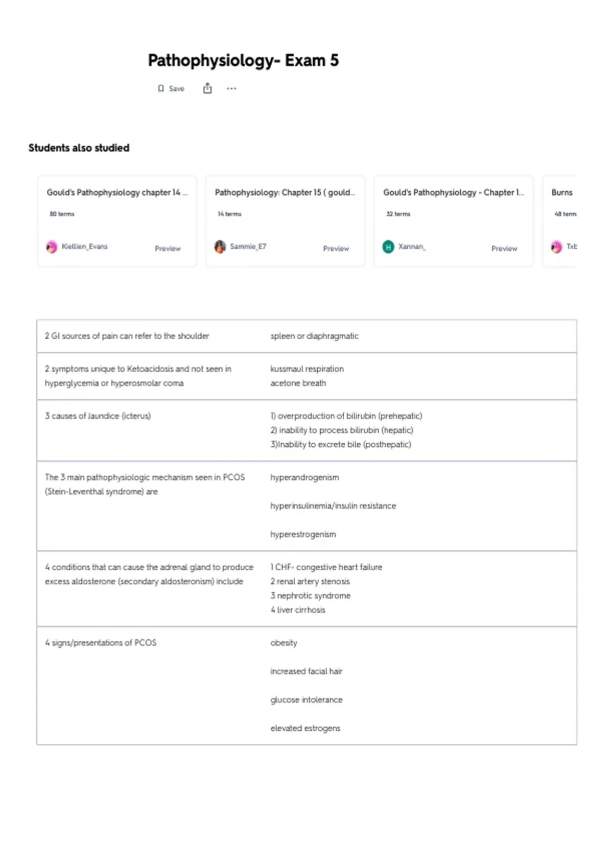The height and width of the screenshot is (868, 613).
Task: Open the three-dot more options menu
Action: point(231,89)
